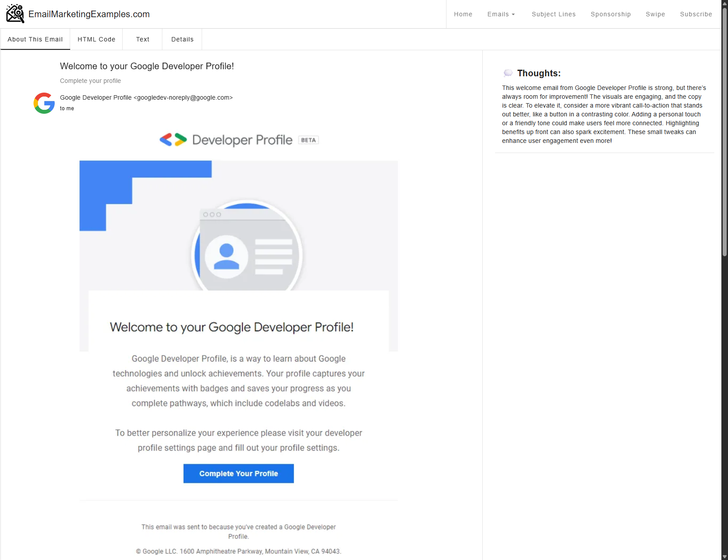728x560 pixels.
Task: Go to the Swipe page
Action: click(x=655, y=14)
